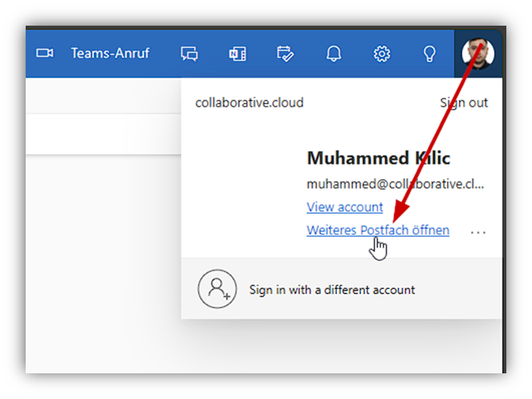Screen dimensions: 532x399
Task: Click the add-person account icon
Action: pyautogui.click(x=217, y=289)
